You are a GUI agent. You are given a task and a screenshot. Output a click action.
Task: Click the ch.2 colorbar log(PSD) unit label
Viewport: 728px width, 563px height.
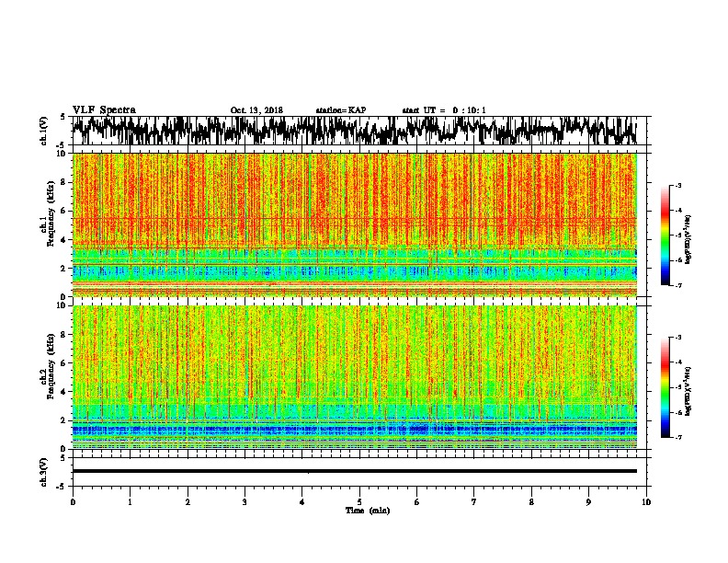(688, 391)
